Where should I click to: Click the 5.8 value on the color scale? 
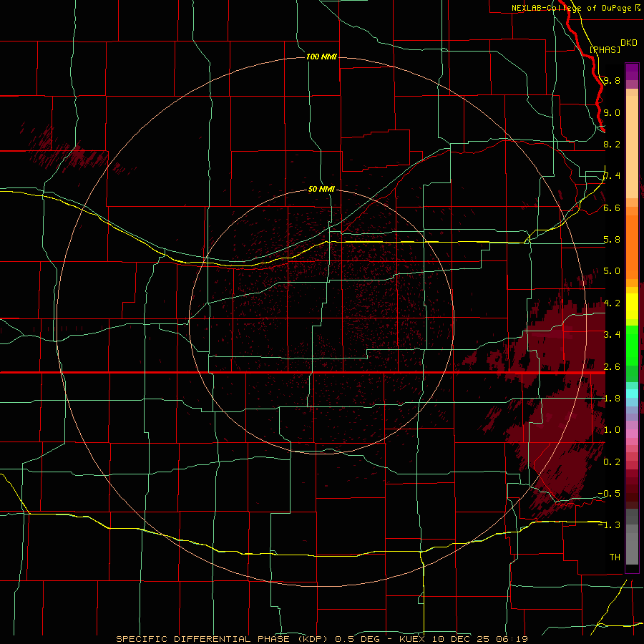pos(612,239)
